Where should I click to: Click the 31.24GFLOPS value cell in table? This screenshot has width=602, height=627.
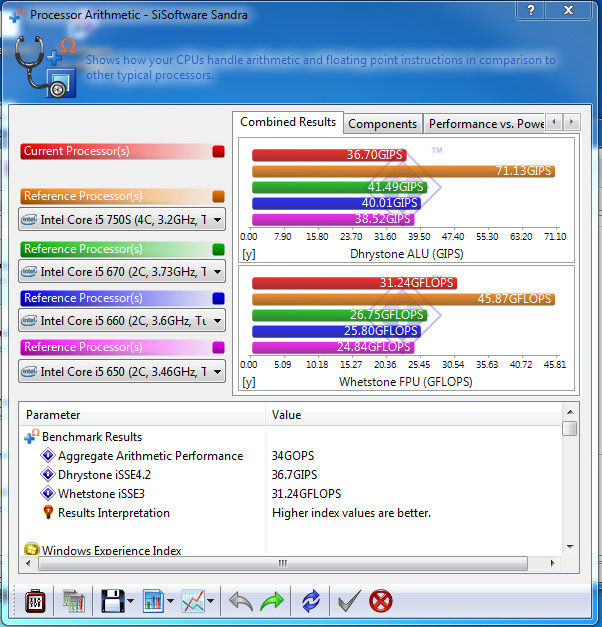tap(306, 493)
